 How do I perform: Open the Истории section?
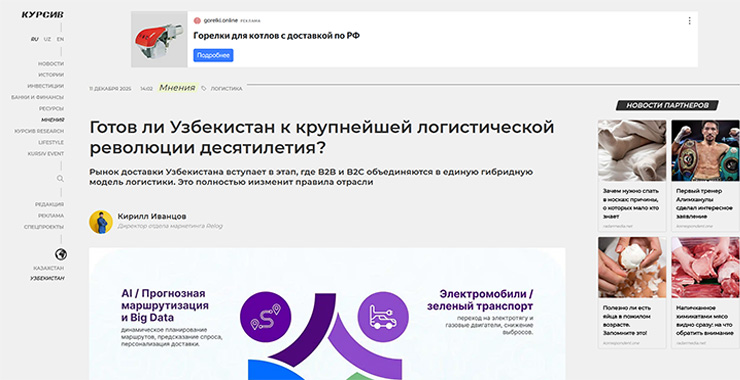click(x=51, y=75)
